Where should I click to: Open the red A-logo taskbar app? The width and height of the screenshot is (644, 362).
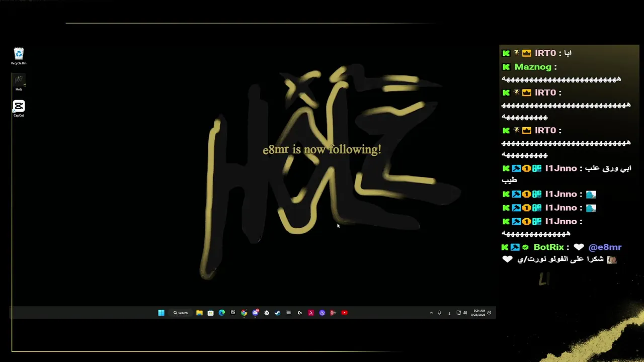(x=311, y=313)
